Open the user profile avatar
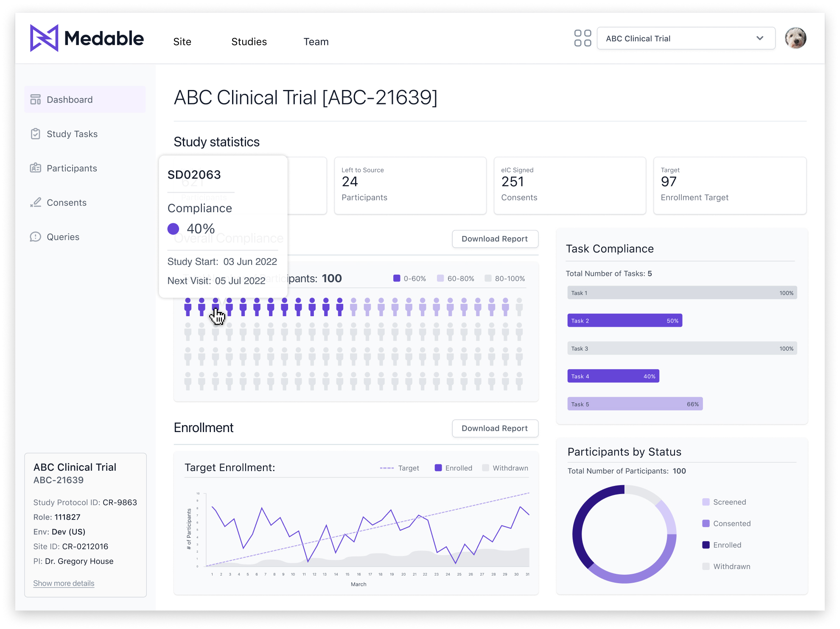The height and width of the screenshot is (629, 840). click(x=795, y=38)
